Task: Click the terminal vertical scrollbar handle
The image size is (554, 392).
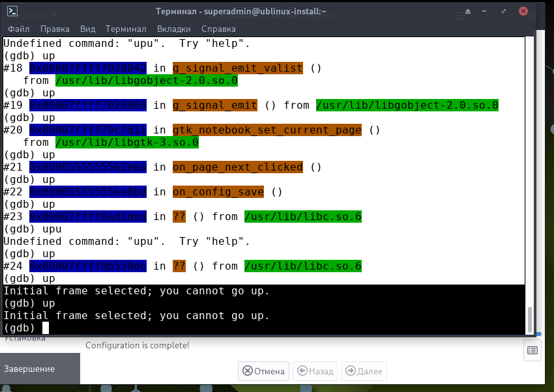Action: [x=530, y=319]
